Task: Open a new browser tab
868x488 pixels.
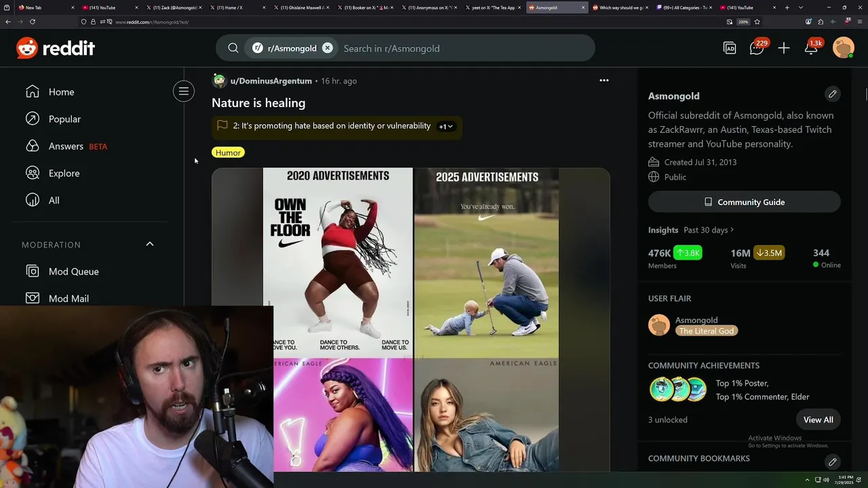Action: coord(787,7)
